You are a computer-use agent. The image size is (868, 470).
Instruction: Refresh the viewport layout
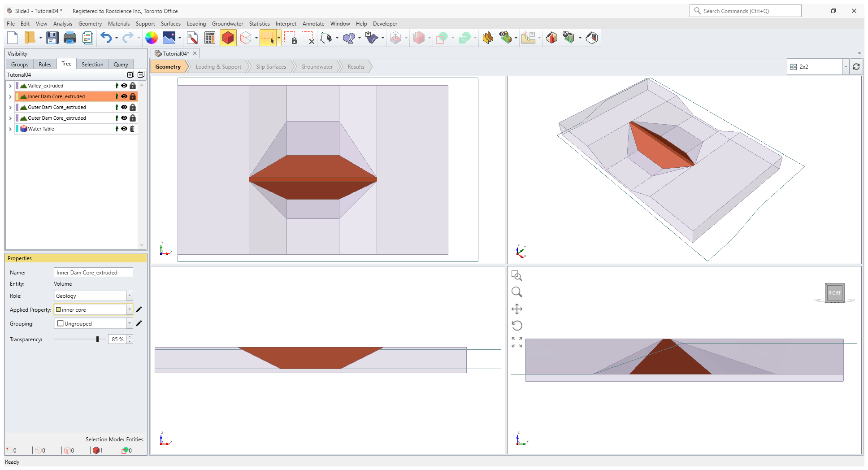856,67
